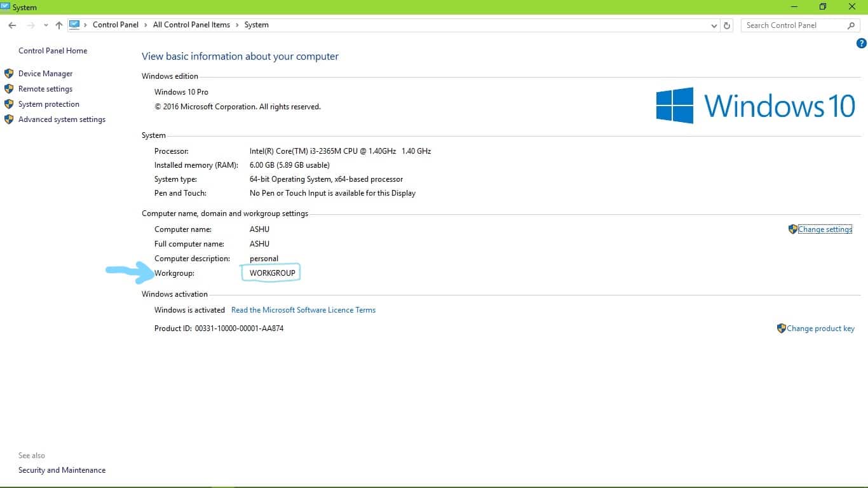Viewport: 868px width, 488px height.
Task: Select Control Panel in the breadcrumb path
Action: point(116,25)
